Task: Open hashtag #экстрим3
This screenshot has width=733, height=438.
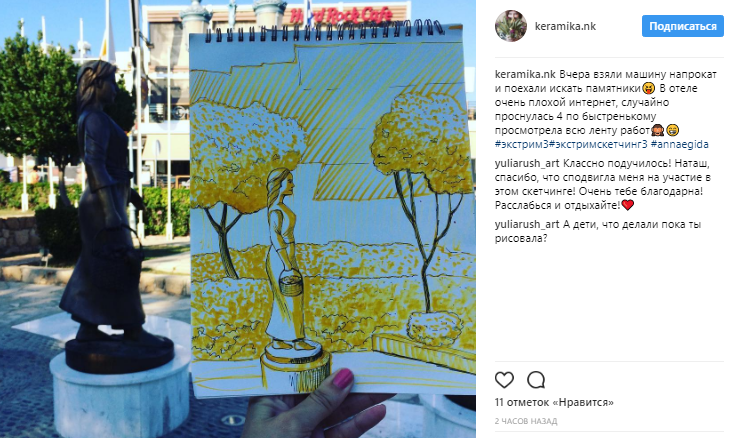Action: coord(521,144)
